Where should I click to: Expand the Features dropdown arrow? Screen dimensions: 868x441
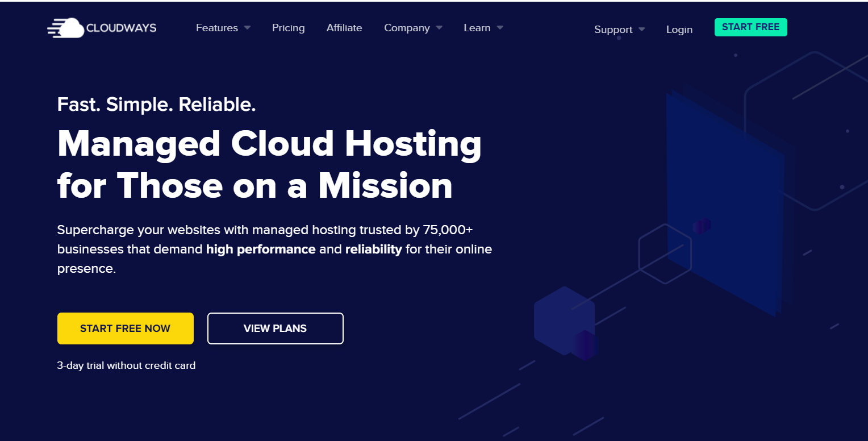point(247,28)
